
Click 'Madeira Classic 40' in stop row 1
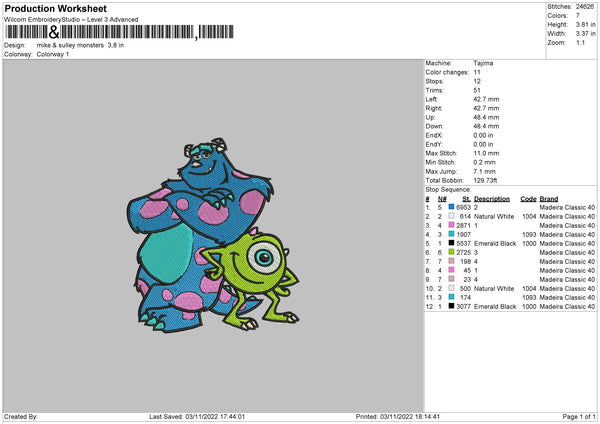(x=567, y=207)
